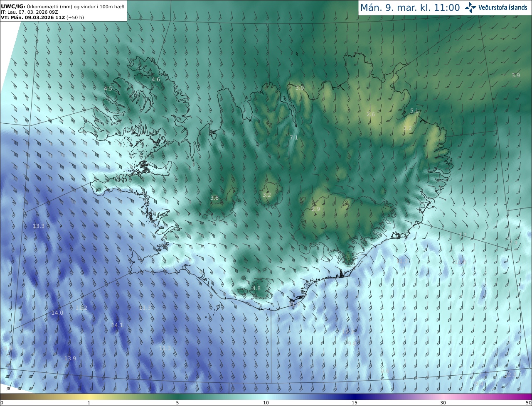Click the color scale tick label 1
This screenshot has height=406, width=532.
[89, 403]
